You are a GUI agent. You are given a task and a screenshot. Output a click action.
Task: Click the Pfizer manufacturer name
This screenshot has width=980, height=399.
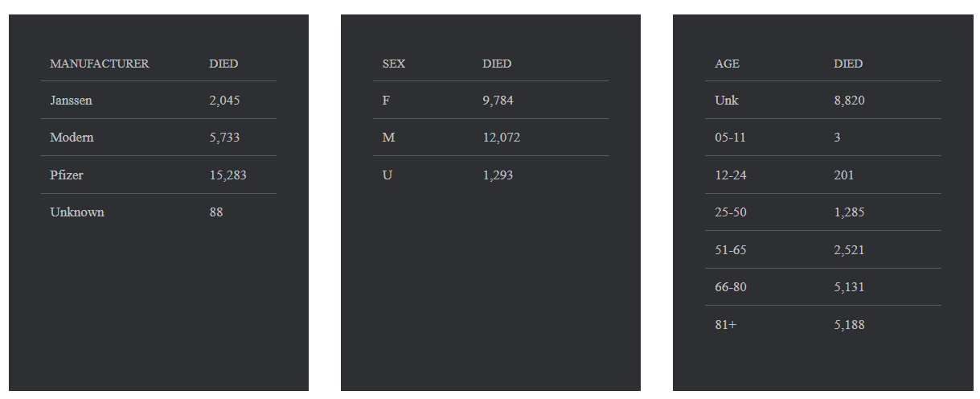66,175
